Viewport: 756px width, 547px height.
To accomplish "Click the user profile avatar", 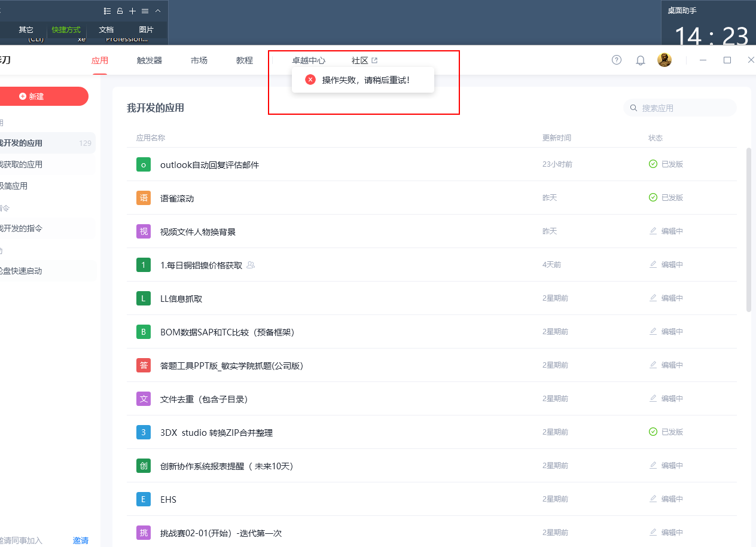I will tap(664, 60).
